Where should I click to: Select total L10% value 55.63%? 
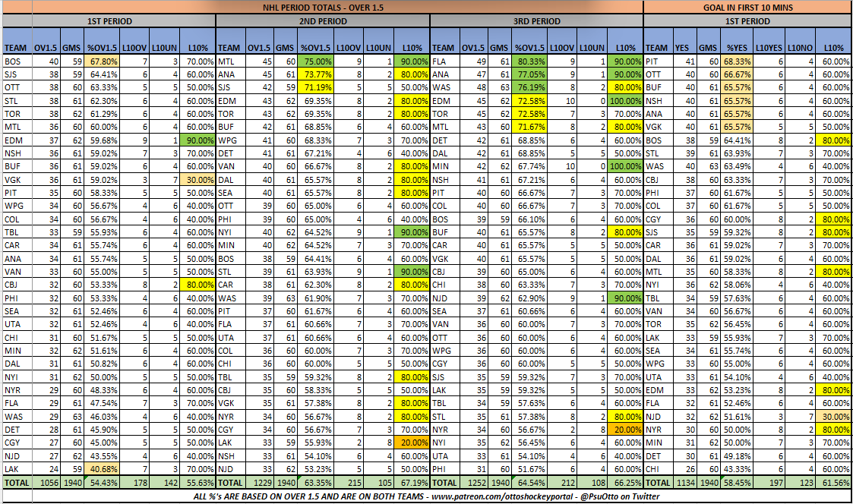click(198, 482)
